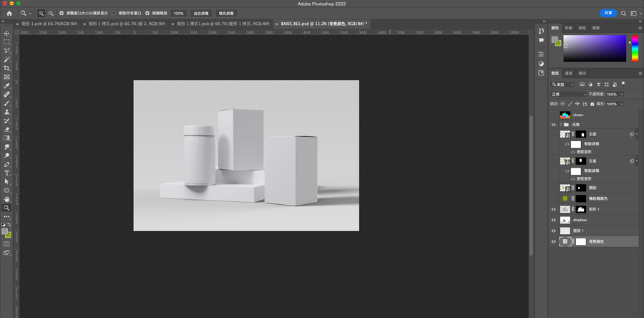Expand the 光效 group folder
This screenshot has width=644, height=318.
560,125
